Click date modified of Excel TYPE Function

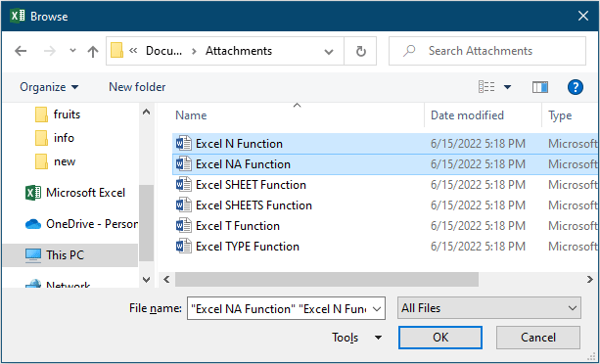[478, 247]
